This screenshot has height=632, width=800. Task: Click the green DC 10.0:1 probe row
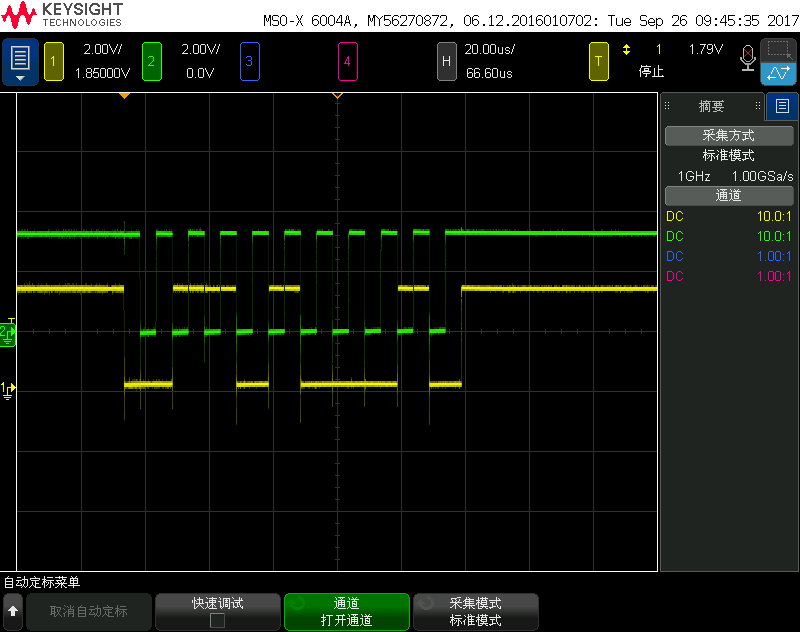pyautogui.click(x=729, y=236)
